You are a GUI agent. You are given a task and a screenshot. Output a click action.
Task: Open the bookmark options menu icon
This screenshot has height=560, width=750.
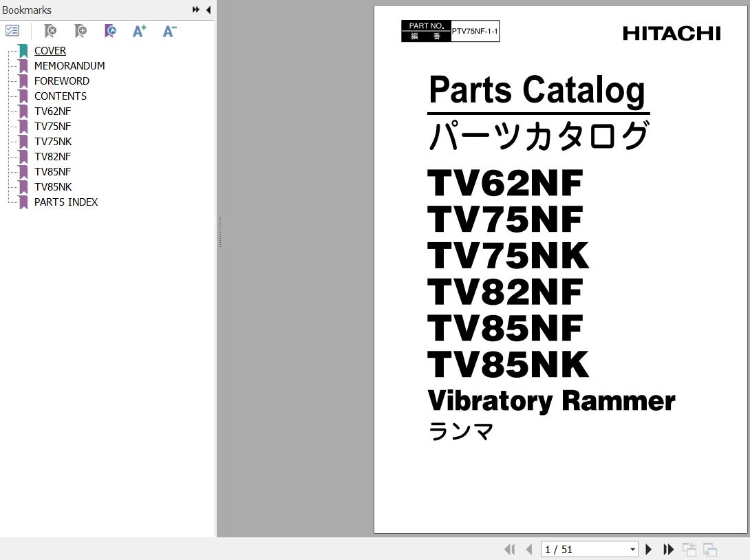click(12, 31)
